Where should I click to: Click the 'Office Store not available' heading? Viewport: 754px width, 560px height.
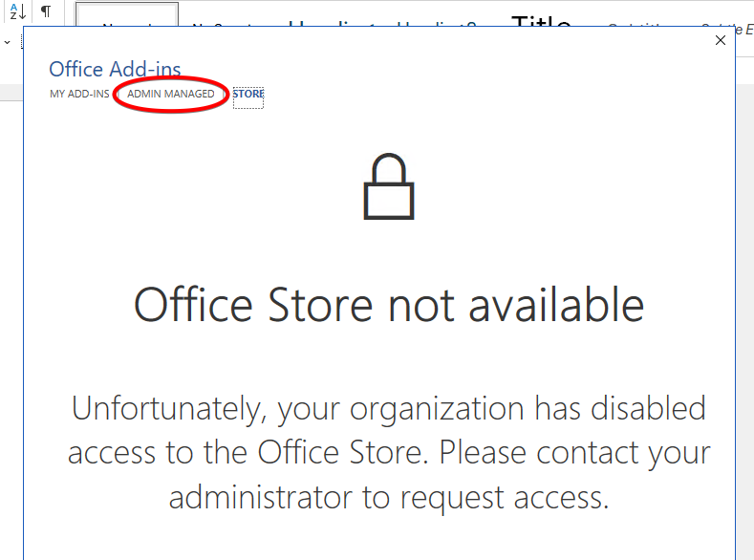[388, 306]
